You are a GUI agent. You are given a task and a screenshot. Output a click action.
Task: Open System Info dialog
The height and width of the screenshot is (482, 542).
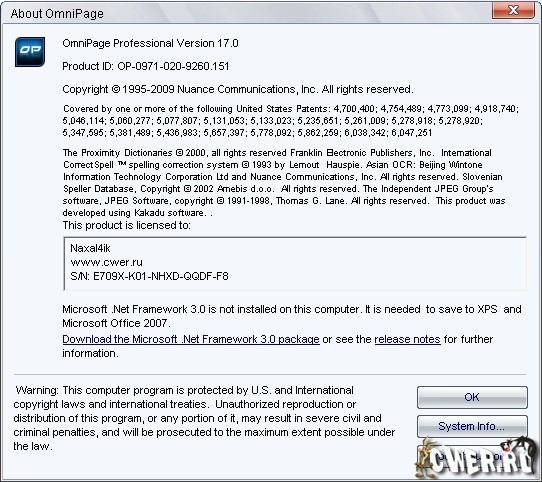(472, 426)
